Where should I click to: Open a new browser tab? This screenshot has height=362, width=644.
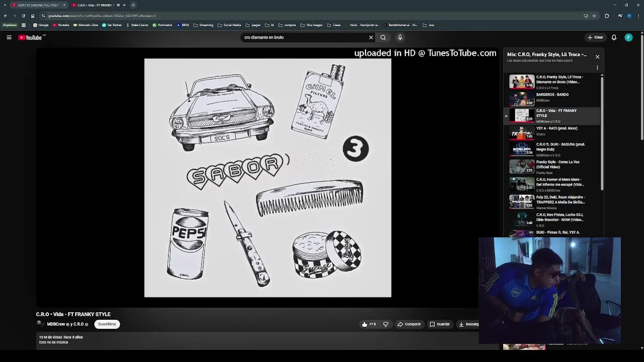coord(133,5)
